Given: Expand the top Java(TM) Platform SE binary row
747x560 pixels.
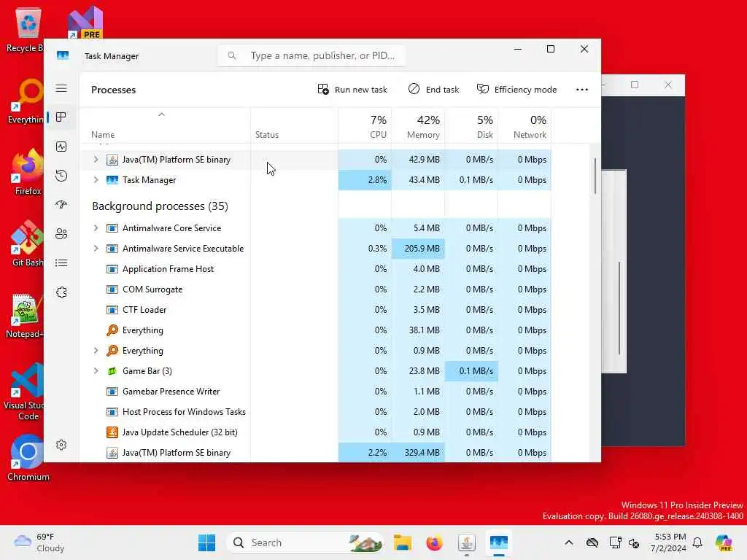Looking at the screenshot, I should [96, 160].
